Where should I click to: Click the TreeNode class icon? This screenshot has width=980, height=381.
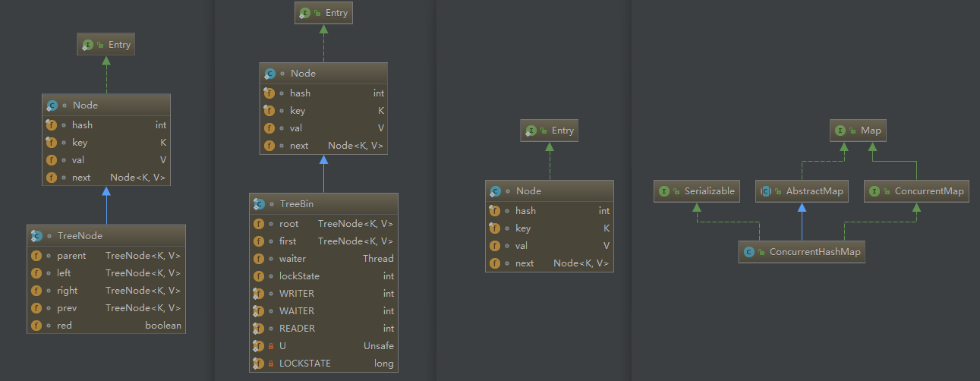[x=36, y=235]
